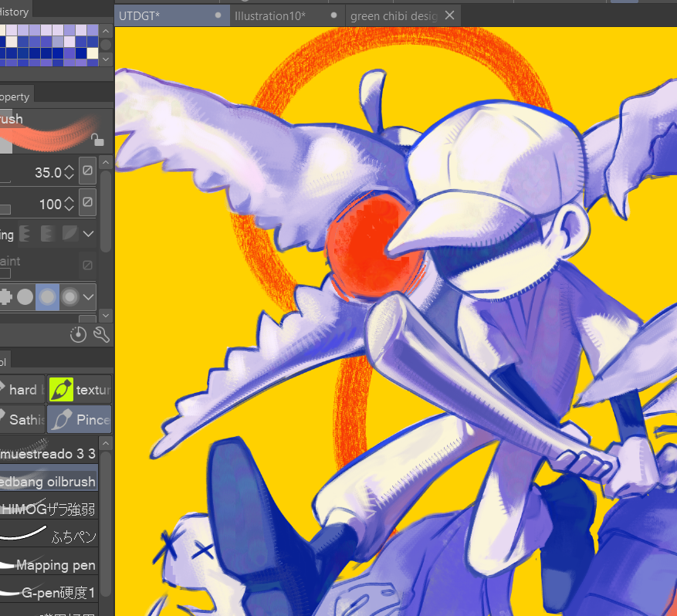Close the green chibi design tab
The height and width of the screenshot is (616, 677).
[x=449, y=15]
